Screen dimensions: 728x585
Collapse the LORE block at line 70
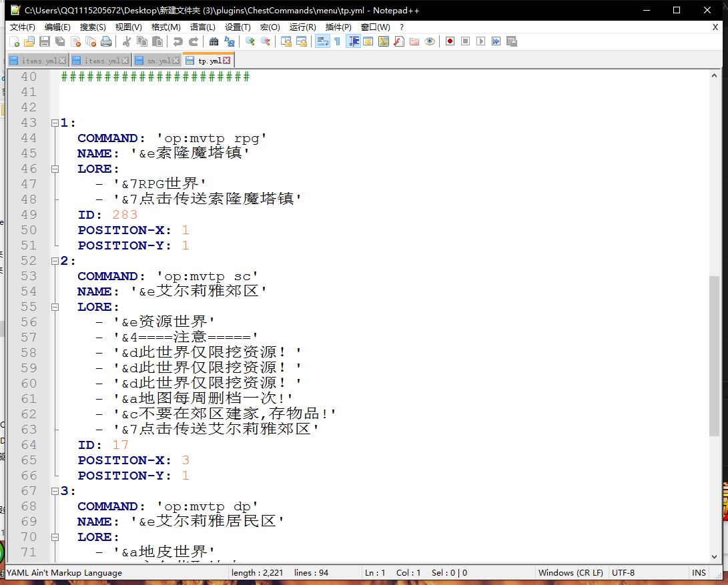(x=55, y=537)
